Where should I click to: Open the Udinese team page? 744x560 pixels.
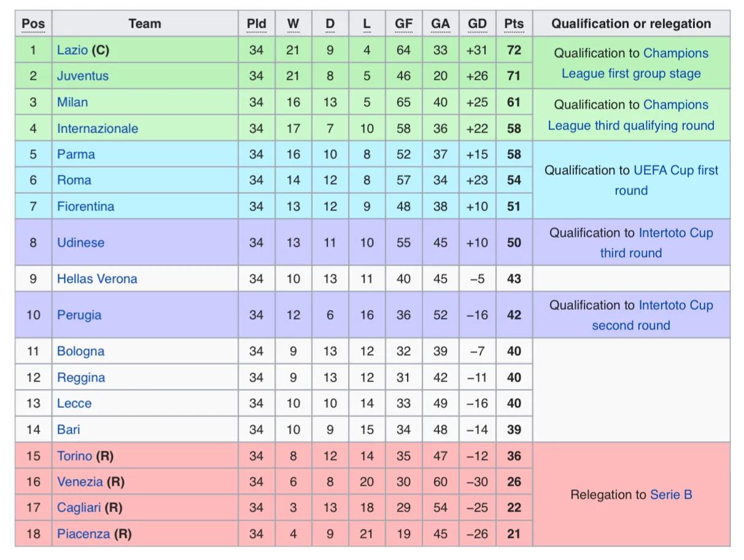pos(80,243)
